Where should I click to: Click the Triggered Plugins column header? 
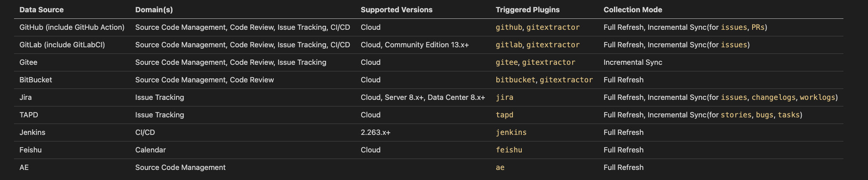527,10
